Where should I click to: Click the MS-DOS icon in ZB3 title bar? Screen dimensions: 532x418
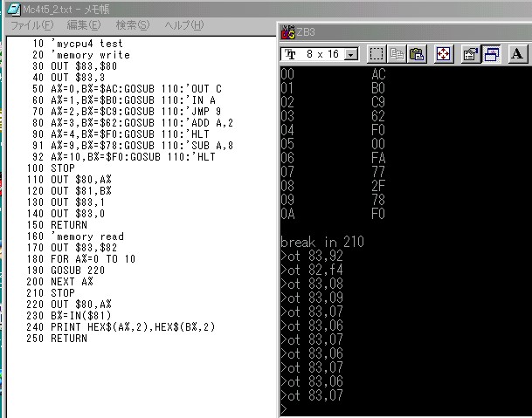pyautogui.click(x=288, y=32)
